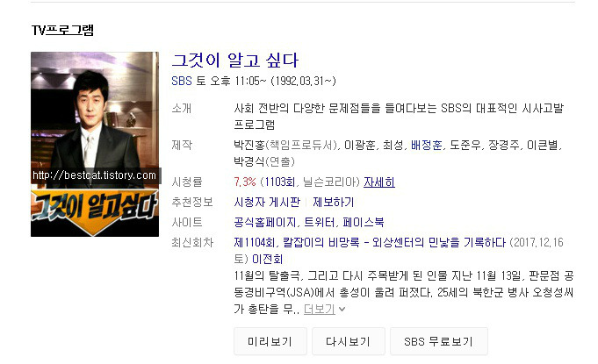Screen dimensions: 598x364
Task: Click the SBS 무료보기 button
Action: coord(438,341)
